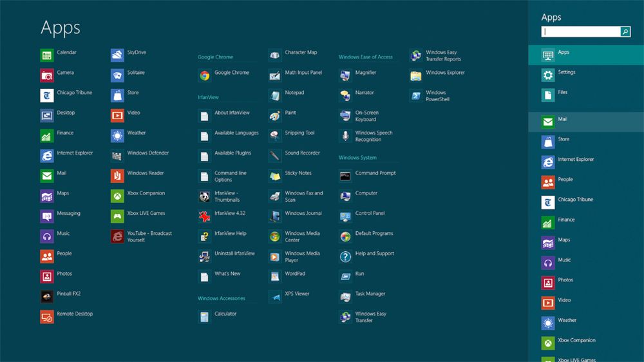Image resolution: width=644 pixels, height=362 pixels.
Task: Launch the Paint icon
Action: coord(275,115)
